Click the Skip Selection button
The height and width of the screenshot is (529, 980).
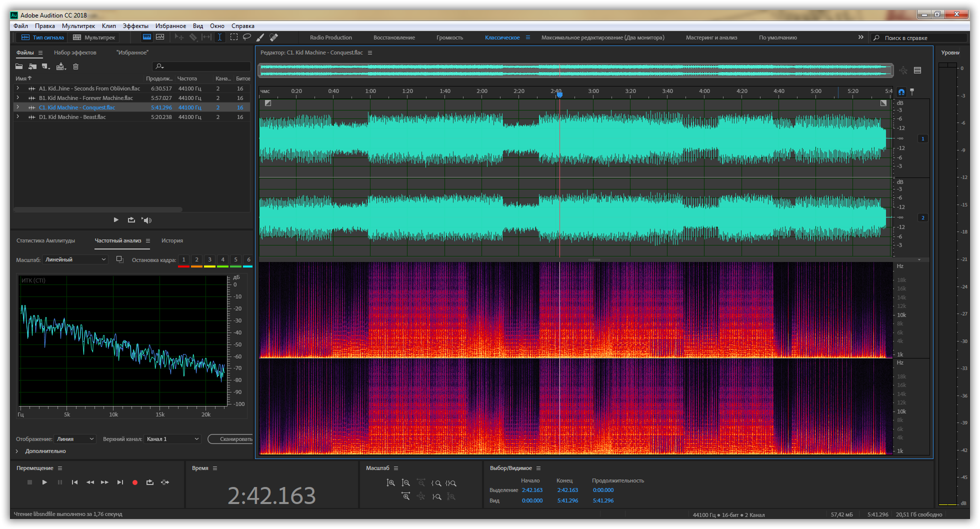(x=165, y=482)
